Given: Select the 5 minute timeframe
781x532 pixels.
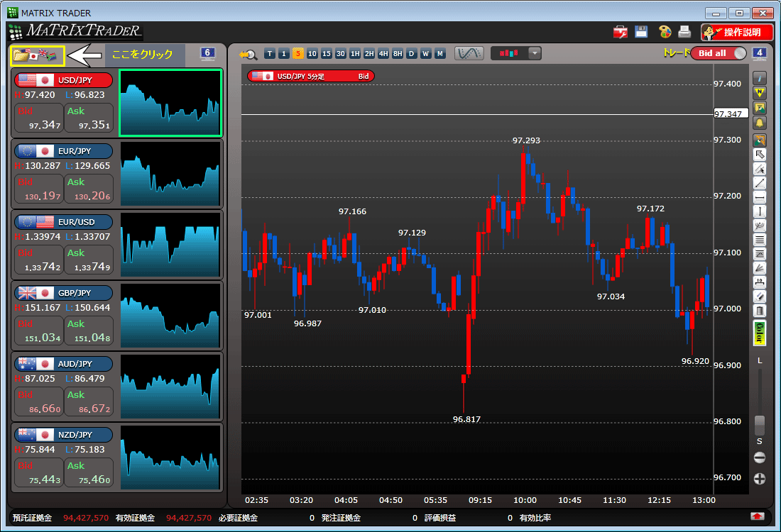Looking at the screenshot, I should pos(298,54).
